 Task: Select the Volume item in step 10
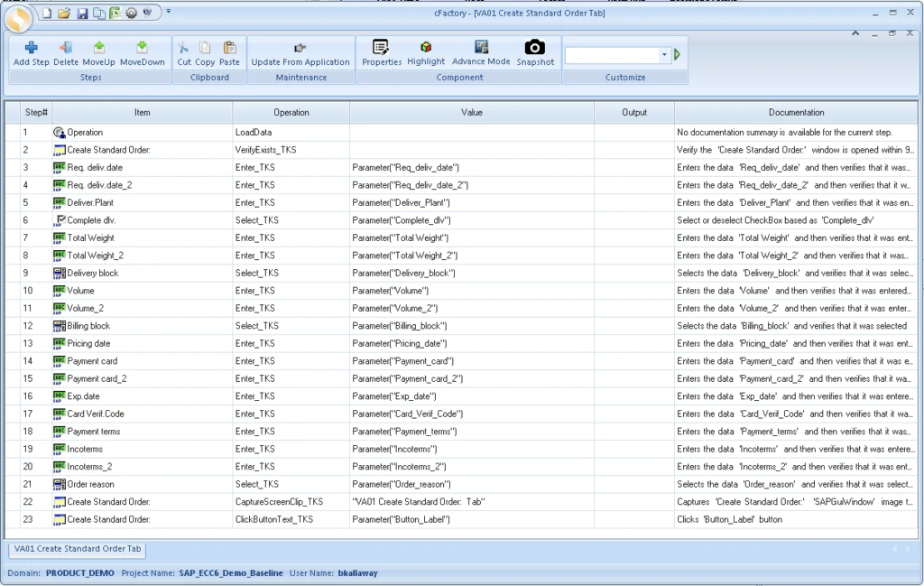point(80,291)
